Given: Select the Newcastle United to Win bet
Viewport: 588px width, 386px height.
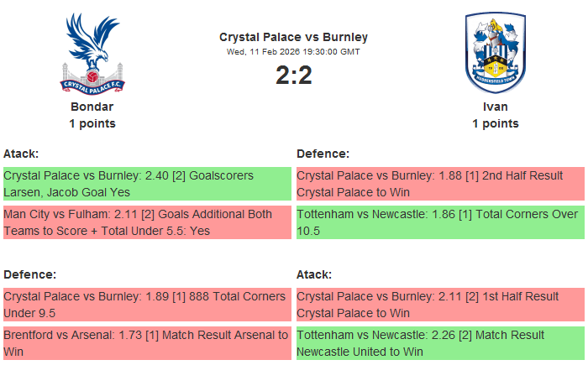Looking at the screenshot, I should pos(440,343).
